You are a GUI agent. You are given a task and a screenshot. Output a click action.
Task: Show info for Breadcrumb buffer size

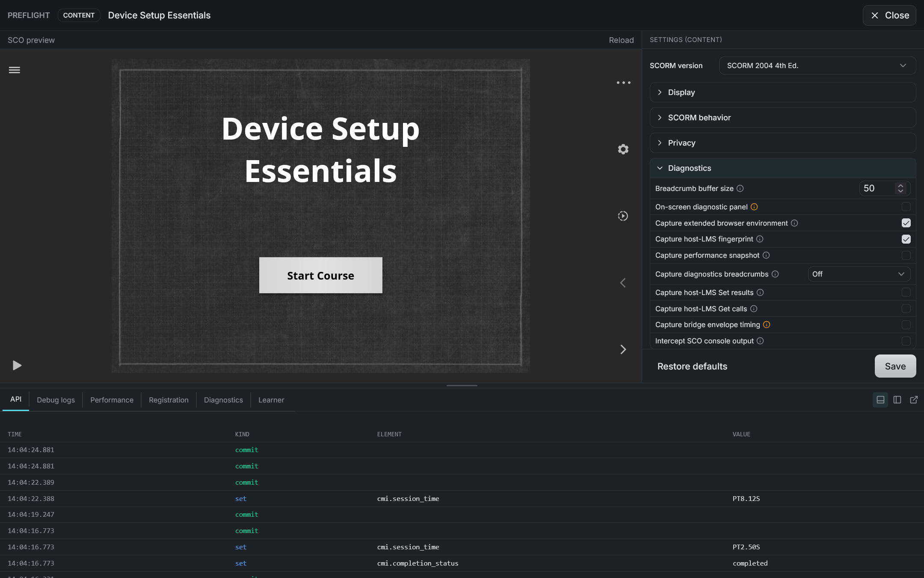point(740,188)
